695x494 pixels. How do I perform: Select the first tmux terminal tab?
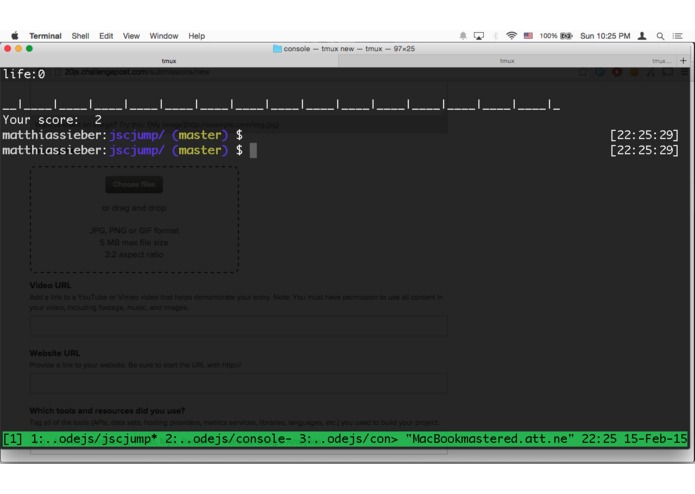[x=169, y=61]
